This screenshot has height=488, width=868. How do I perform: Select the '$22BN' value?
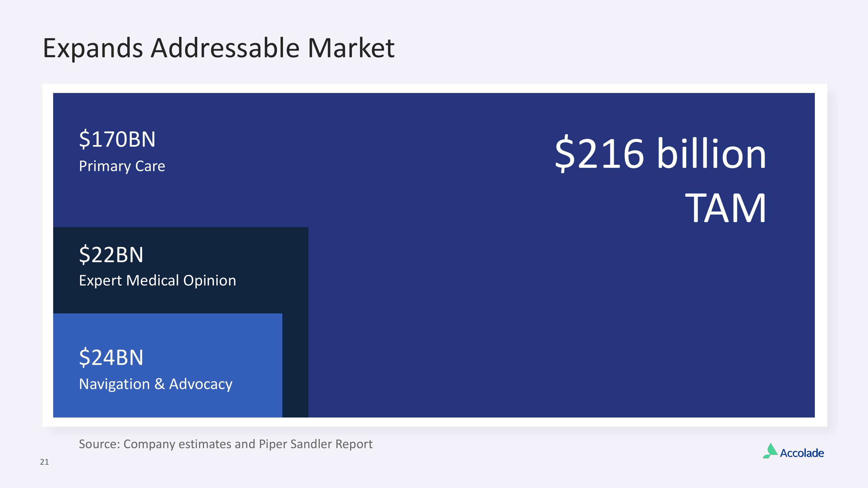(x=111, y=254)
